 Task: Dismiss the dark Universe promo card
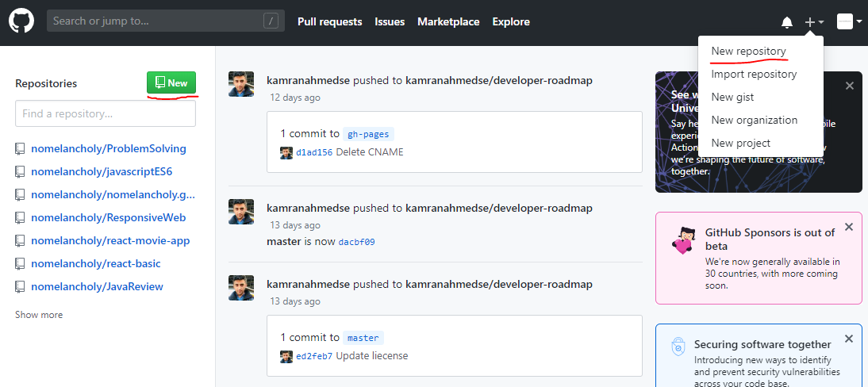coord(849,86)
